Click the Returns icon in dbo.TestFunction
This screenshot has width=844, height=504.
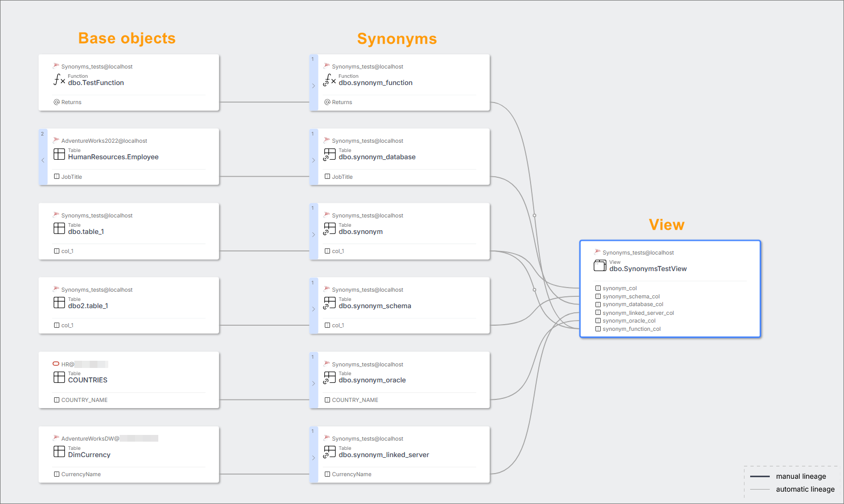pyautogui.click(x=57, y=102)
